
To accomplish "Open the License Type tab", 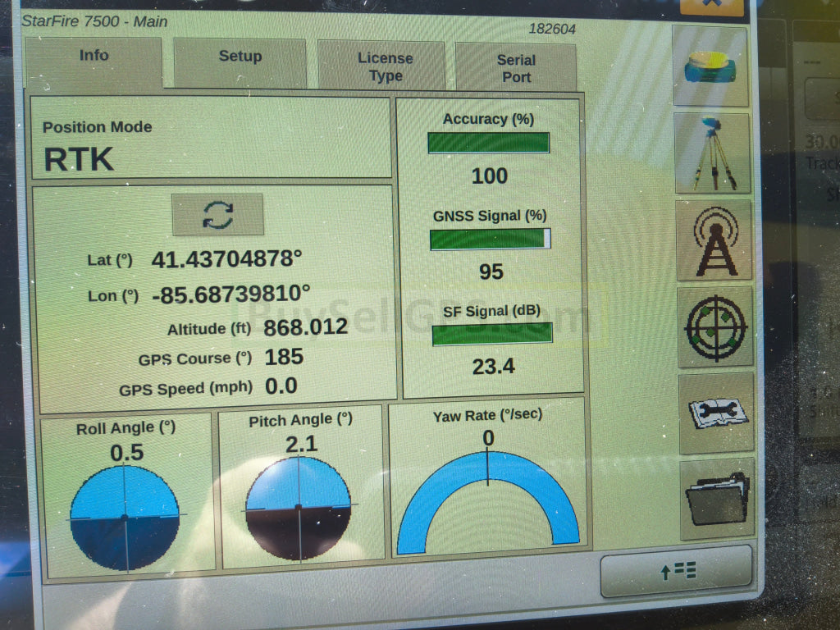I will 384,66.
